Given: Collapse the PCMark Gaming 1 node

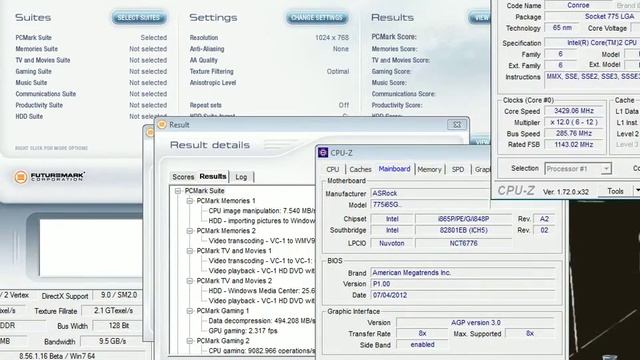Looking at the screenshot, I should (x=190, y=311).
